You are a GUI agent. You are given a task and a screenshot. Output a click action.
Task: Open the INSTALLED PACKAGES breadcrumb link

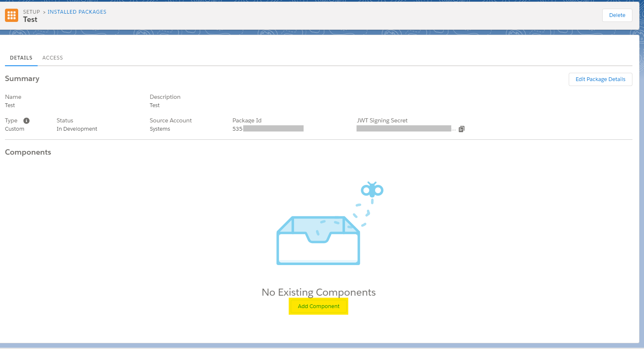pyautogui.click(x=77, y=12)
